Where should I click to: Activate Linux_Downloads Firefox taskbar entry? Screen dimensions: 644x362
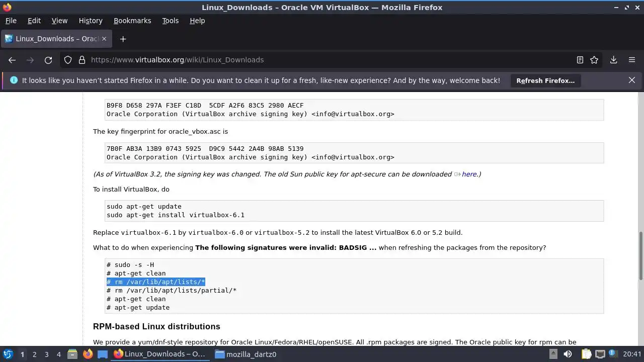160,354
